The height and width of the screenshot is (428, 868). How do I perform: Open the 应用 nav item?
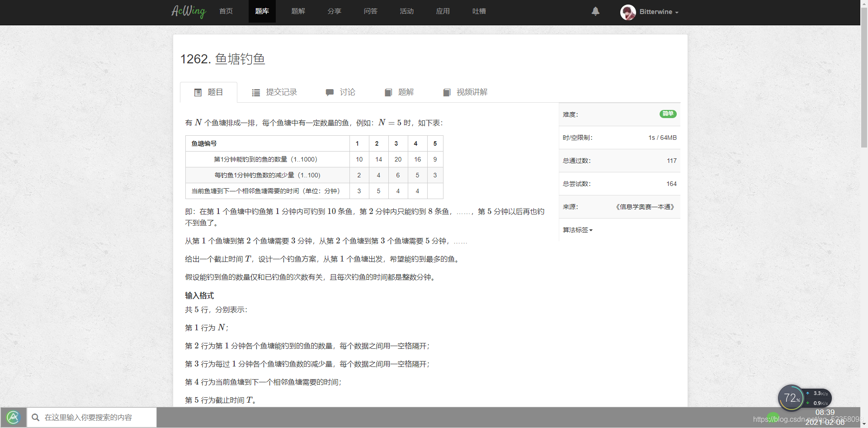click(443, 11)
